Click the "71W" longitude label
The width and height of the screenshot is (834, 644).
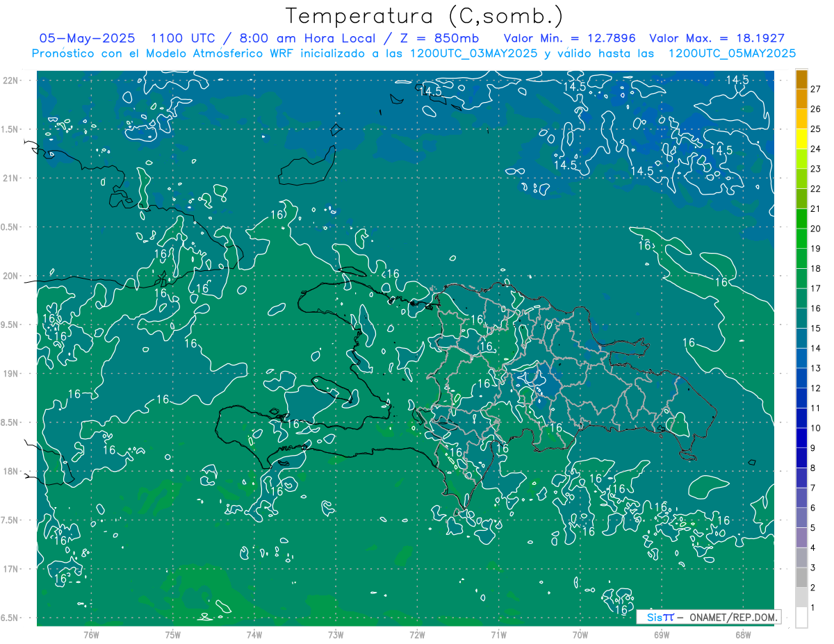click(498, 634)
